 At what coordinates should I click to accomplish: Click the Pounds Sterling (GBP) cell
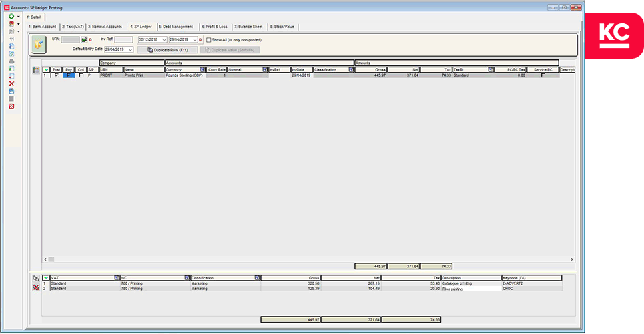pos(186,75)
